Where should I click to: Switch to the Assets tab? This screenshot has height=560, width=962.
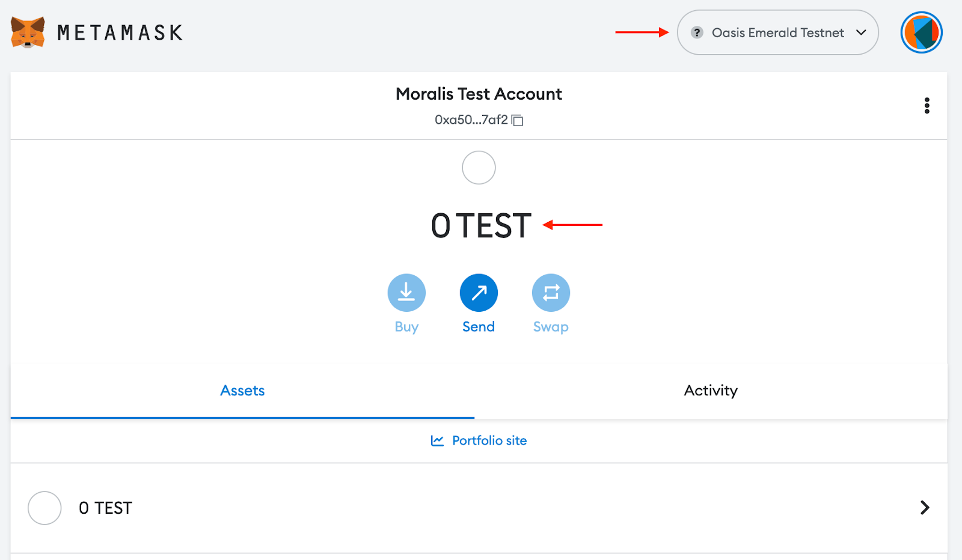click(242, 391)
